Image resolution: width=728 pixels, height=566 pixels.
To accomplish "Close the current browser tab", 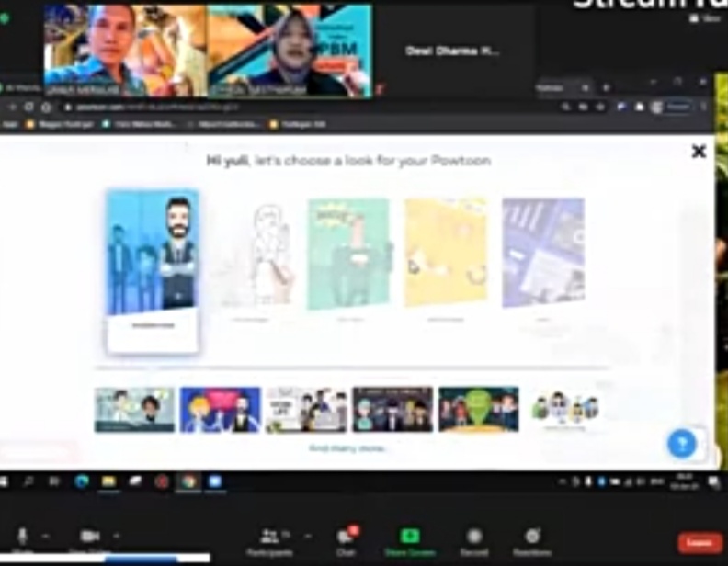I will pos(586,87).
